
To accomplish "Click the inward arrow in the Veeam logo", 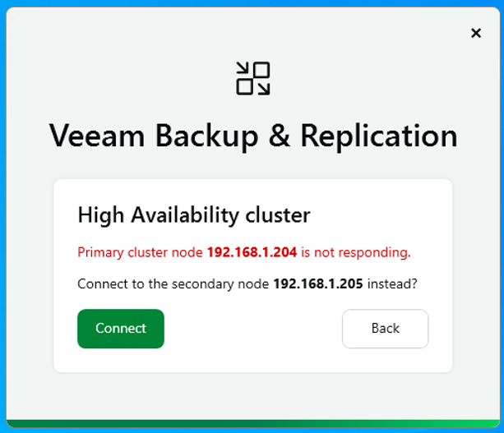I will (243, 68).
